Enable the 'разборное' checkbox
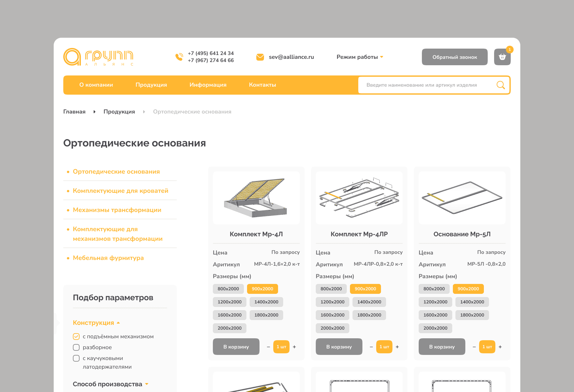This screenshot has width=574, height=392. point(76,347)
